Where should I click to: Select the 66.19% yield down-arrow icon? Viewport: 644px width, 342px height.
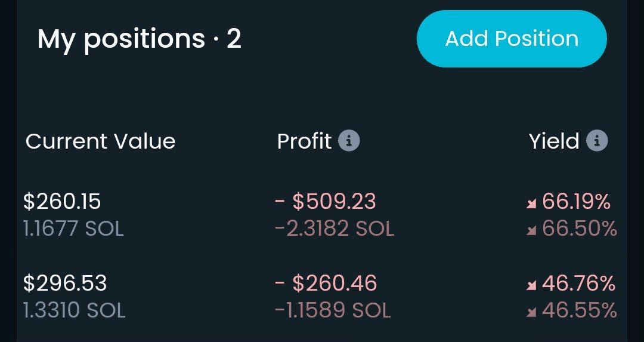tap(531, 204)
